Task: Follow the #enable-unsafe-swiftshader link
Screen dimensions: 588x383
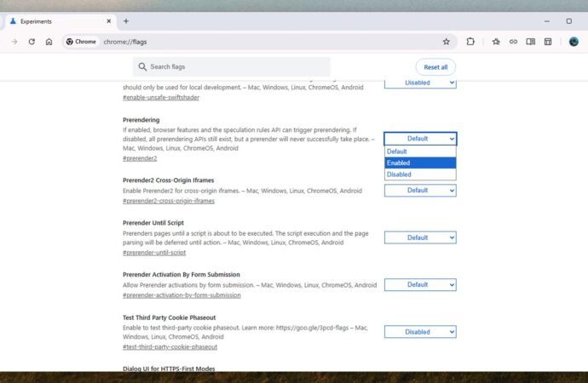Action: [161, 97]
